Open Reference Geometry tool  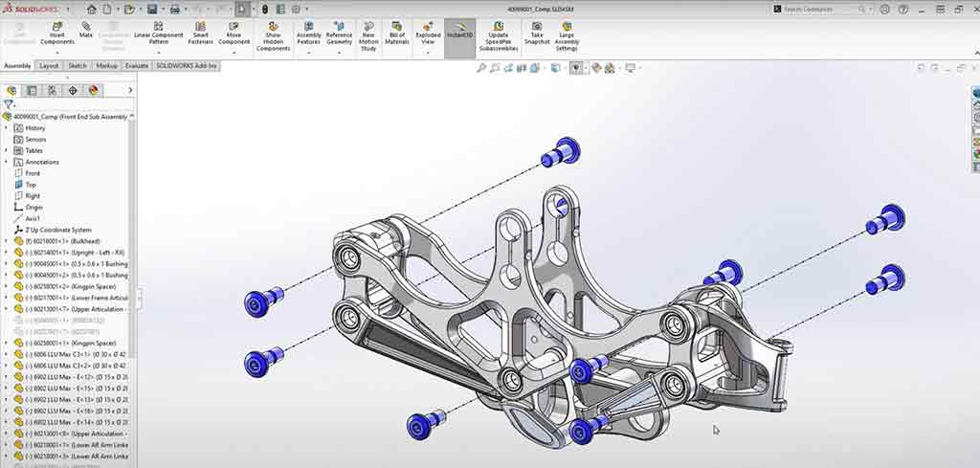tap(340, 33)
